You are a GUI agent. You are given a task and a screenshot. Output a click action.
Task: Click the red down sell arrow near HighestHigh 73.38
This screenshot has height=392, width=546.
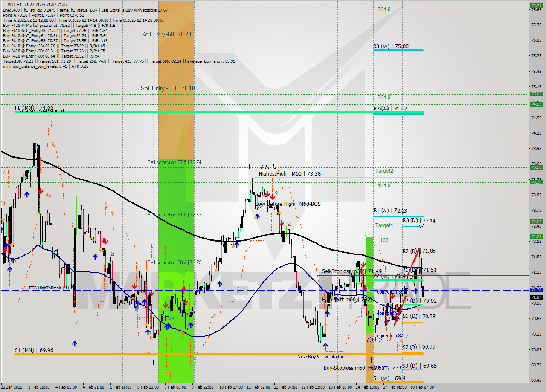click(267, 194)
